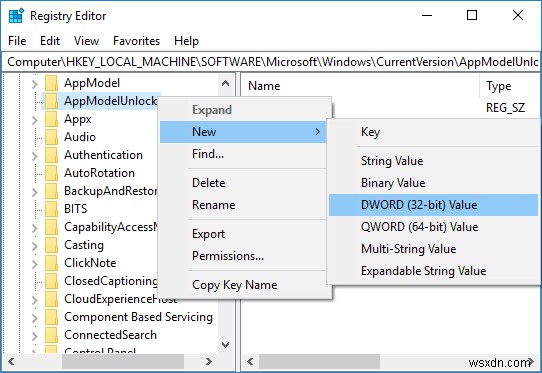Click tree pane horizontal scroll left arrow
Image resolution: width=542 pixels, height=373 pixels.
11,362
